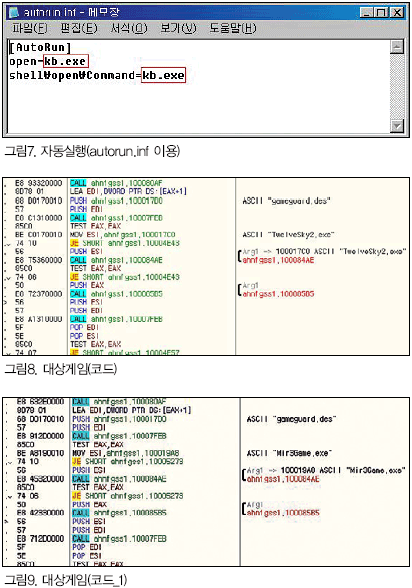Open the 파일(F) menu in Notepad

pyautogui.click(x=30, y=28)
